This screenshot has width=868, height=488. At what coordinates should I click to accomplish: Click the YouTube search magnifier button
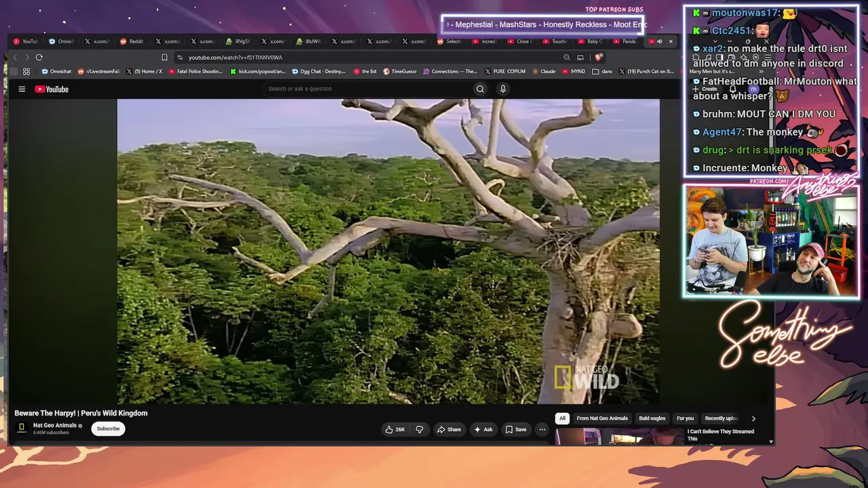[x=480, y=89]
